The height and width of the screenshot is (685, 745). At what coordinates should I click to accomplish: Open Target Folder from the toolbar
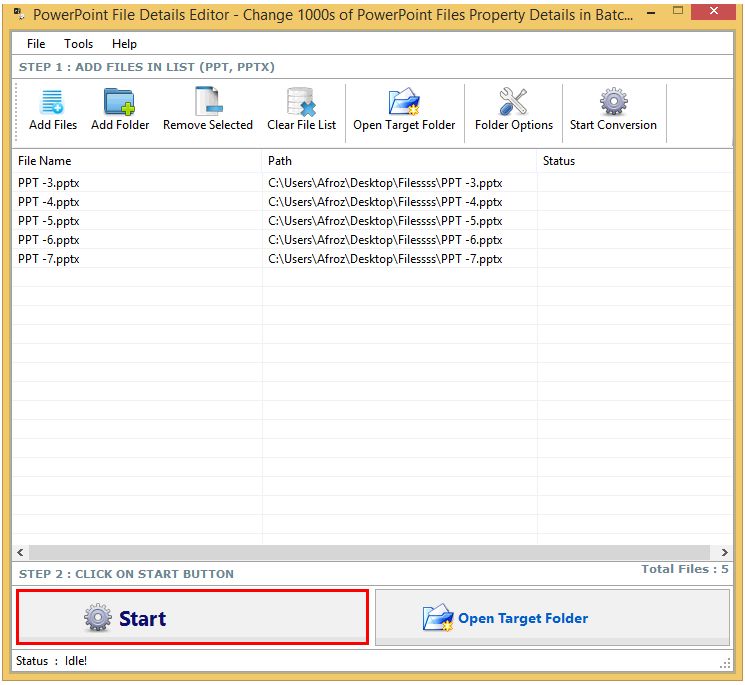coord(404,103)
